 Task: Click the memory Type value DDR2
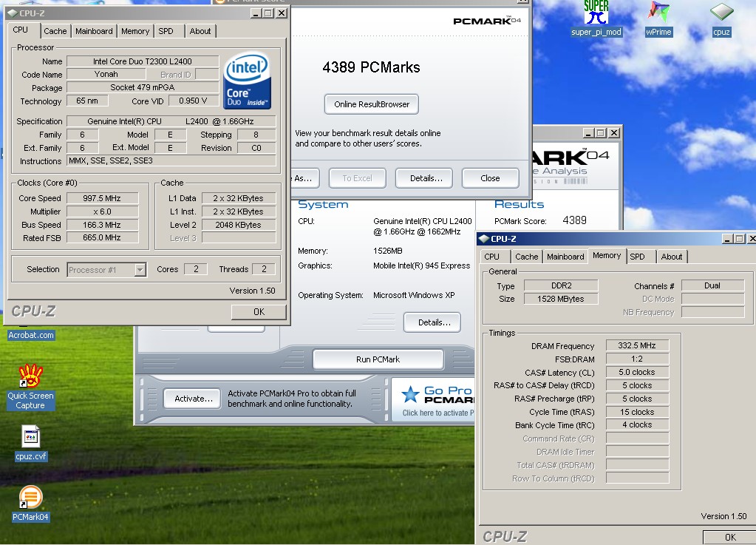tap(561, 285)
